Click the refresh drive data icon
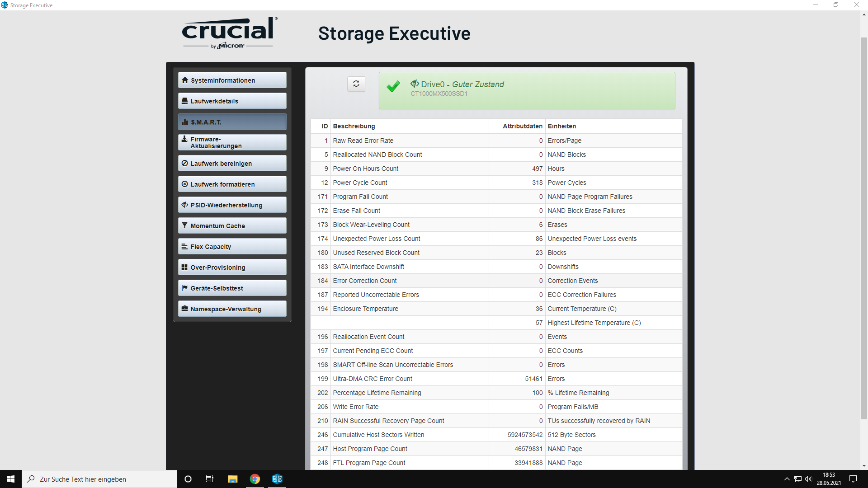The width and height of the screenshot is (868, 488). [356, 84]
